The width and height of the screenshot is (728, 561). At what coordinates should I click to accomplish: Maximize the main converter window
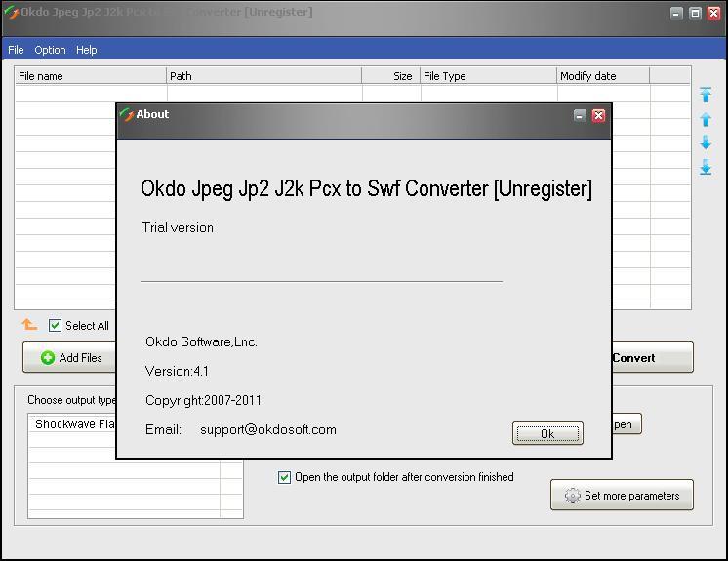click(x=695, y=13)
